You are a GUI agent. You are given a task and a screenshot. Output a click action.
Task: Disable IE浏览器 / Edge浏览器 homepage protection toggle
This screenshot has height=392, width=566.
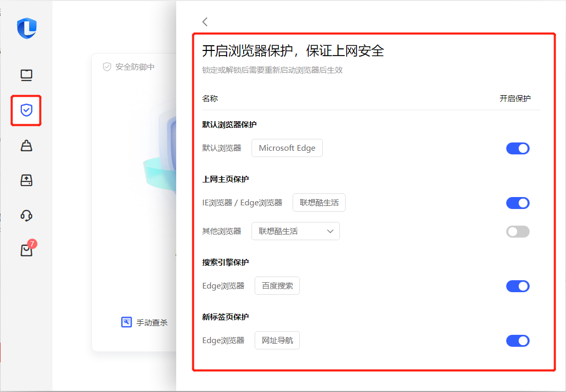(518, 203)
